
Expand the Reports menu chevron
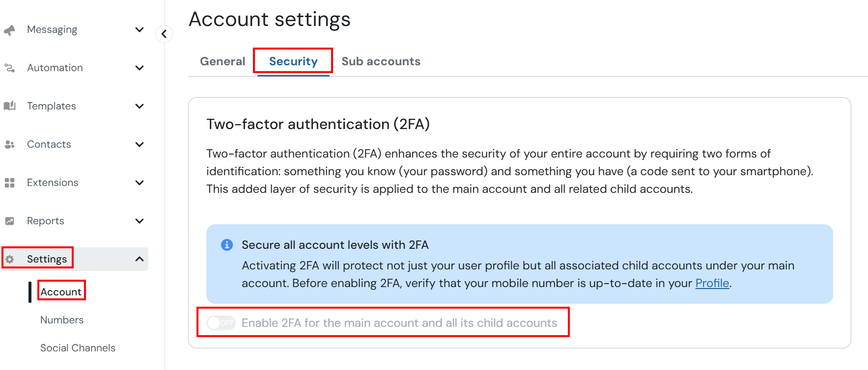click(x=140, y=221)
